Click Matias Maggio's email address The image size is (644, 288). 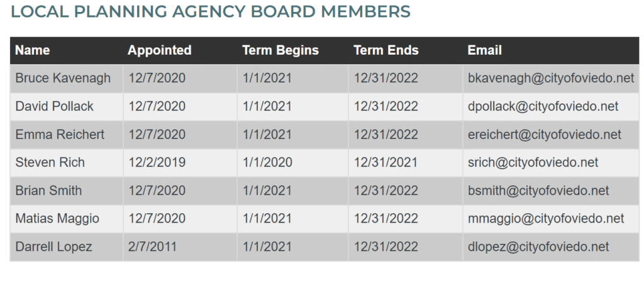(546, 219)
